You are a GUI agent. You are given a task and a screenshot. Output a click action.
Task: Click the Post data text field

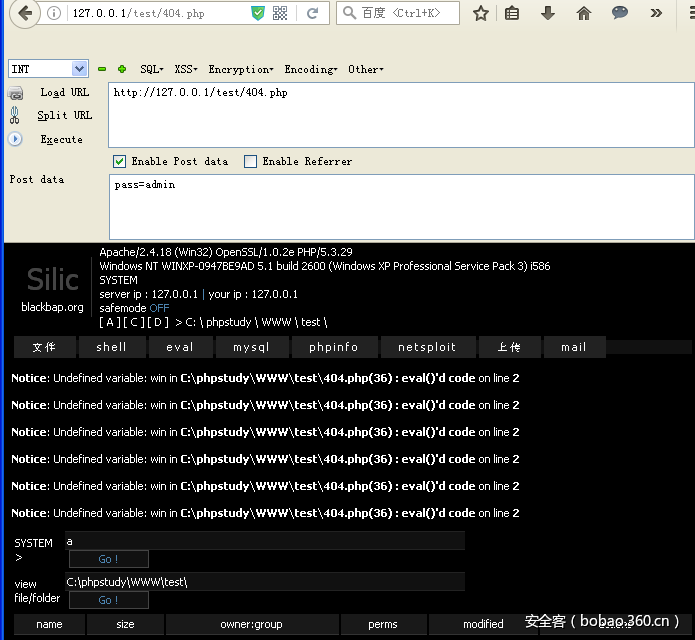[400, 207]
